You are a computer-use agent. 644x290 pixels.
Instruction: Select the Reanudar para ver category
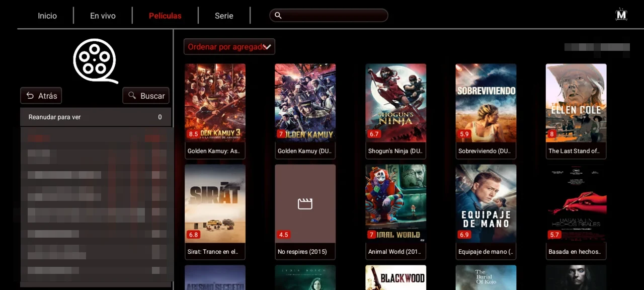[96, 117]
